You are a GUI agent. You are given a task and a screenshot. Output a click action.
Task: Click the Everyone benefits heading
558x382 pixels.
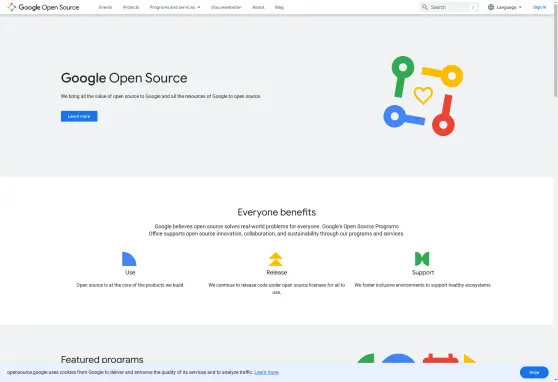pyautogui.click(x=277, y=212)
